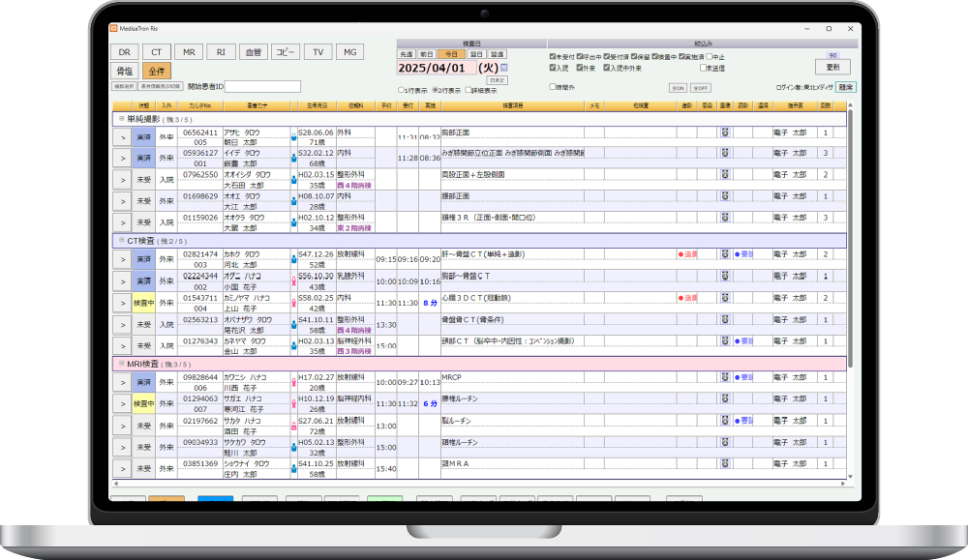The height and width of the screenshot is (560, 968).
Task: Enable the 未送信 checkbox
Action: click(x=703, y=68)
